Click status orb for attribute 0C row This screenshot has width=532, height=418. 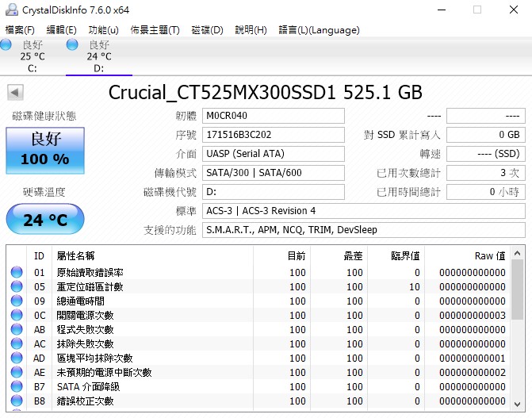pyautogui.click(x=17, y=315)
